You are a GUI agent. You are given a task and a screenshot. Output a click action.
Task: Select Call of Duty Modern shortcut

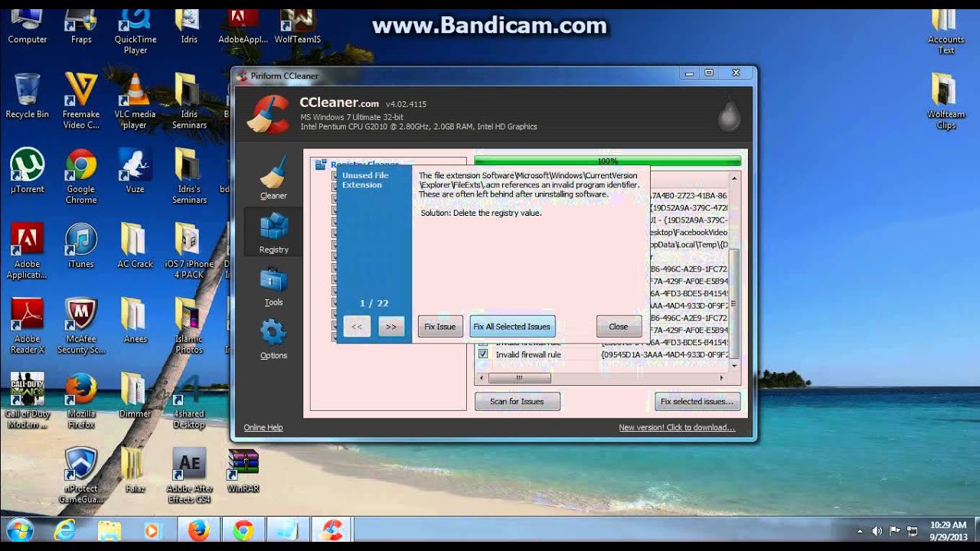pos(27,400)
